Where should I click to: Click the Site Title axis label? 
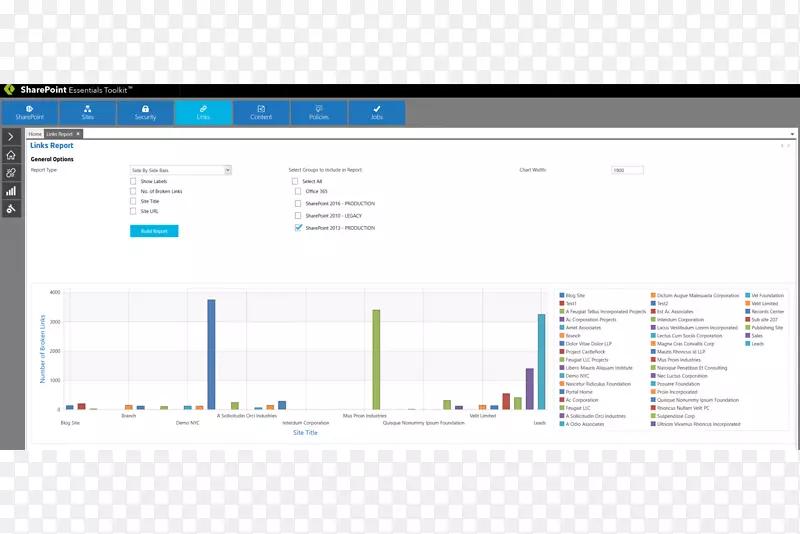coord(305,433)
